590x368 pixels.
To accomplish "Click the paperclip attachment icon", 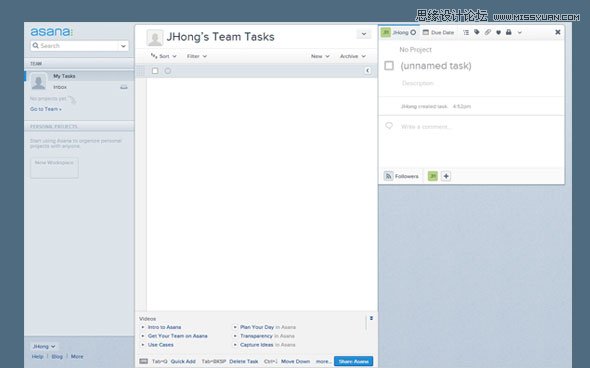I will [488, 32].
